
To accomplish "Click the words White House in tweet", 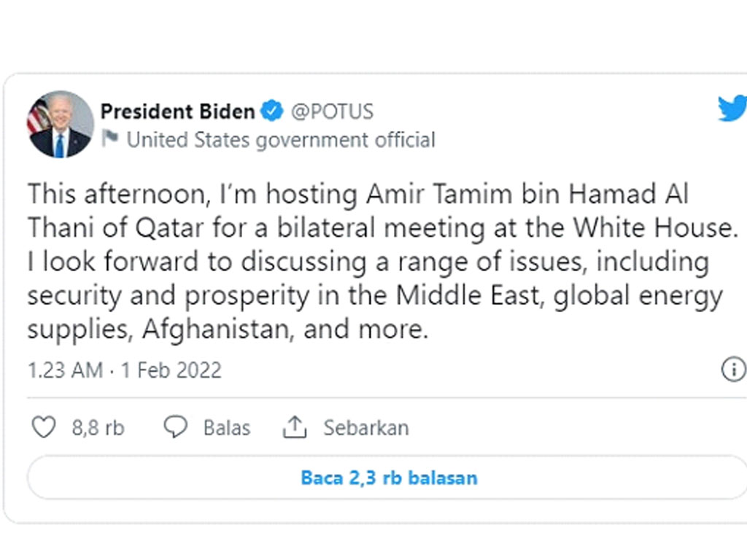I will pos(651,228).
